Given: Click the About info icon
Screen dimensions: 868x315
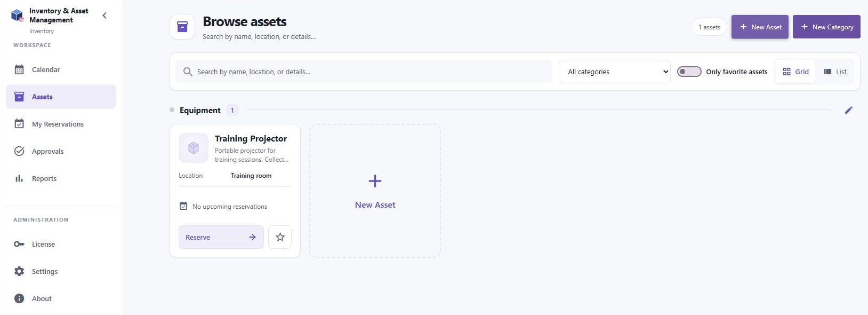Looking at the screenshot, I should click(19, 298).
